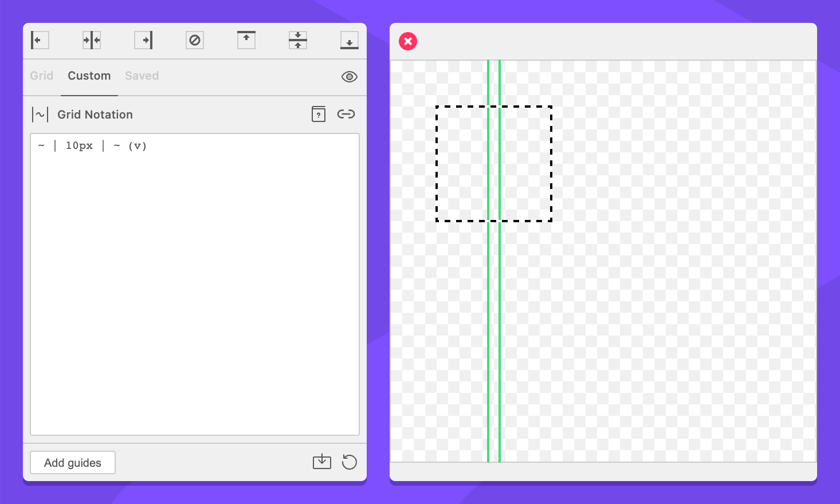Close the preview with the red X
This screenshot has height=504, width=840.
click(408, 41)
